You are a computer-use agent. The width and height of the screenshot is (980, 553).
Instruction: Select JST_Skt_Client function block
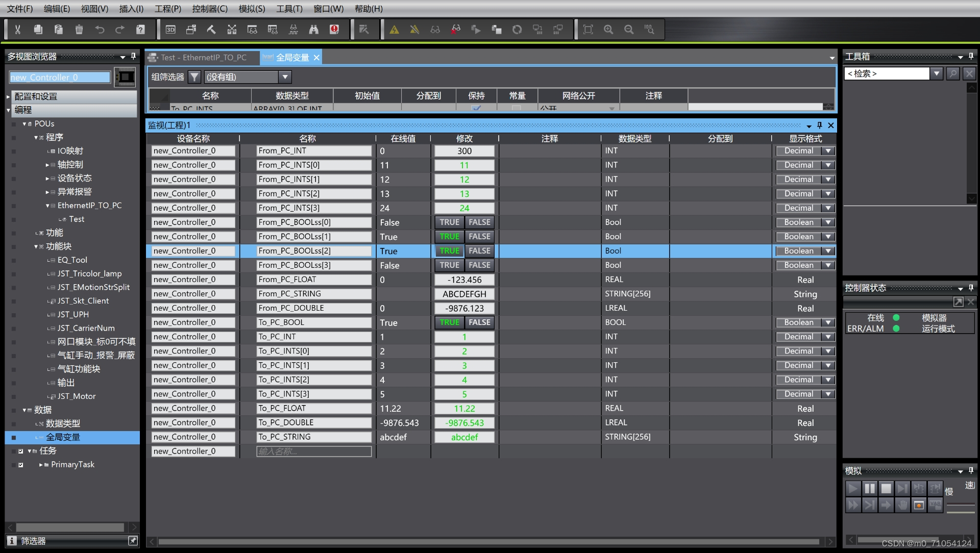[83, 301]
